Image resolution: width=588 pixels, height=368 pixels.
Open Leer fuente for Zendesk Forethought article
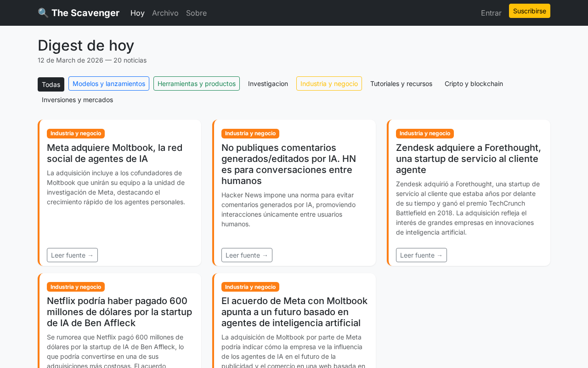coord(421,255)
